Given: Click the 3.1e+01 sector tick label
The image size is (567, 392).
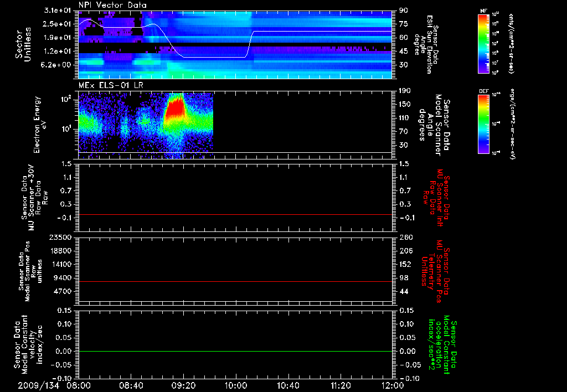Looking at the screenshot, I should pos(57,11).
